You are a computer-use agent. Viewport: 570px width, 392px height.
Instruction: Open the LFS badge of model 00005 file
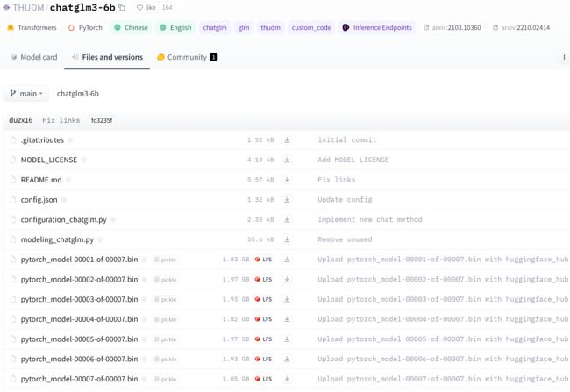click(x=263, y=339)
